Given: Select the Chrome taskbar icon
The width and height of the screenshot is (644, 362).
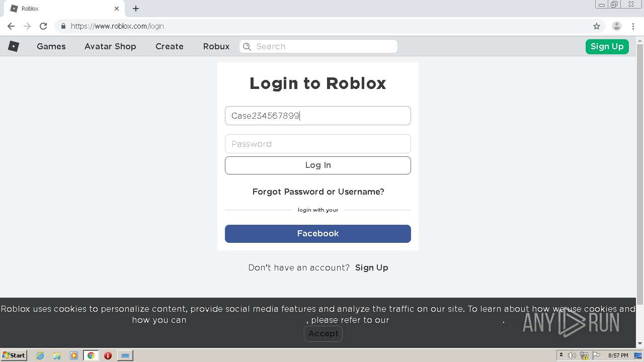Looking at the screenshot, I should 91,355.
